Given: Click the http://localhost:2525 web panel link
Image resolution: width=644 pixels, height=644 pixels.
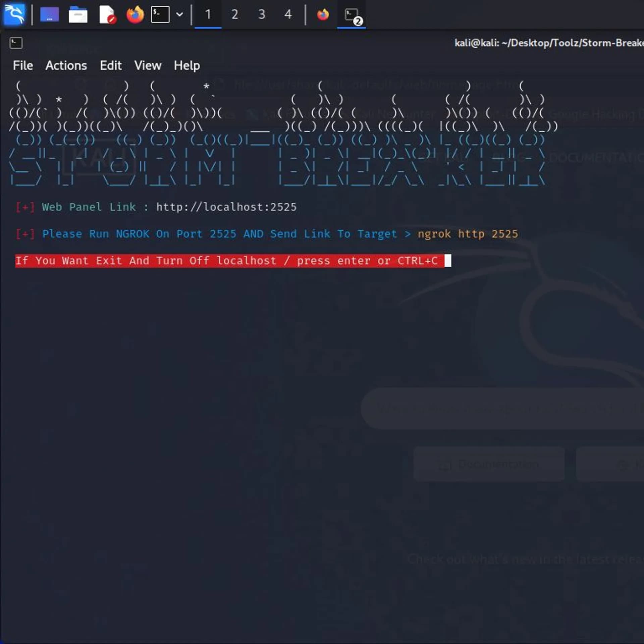Looking at the screenshot, I should pyautogui.click(x=226, y=207).
